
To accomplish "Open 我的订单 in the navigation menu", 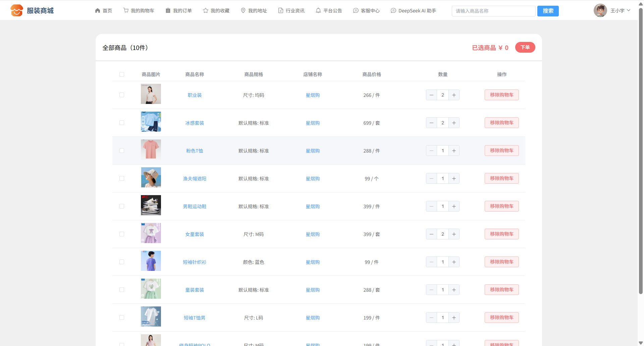I will pos(179,11).
